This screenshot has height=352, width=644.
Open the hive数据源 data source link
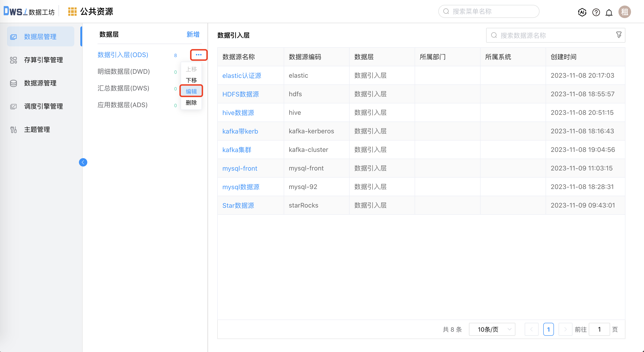coord(238,113)
